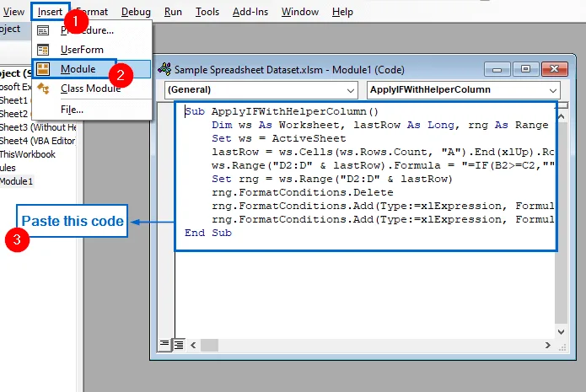Image resolution: width=586 pixels, height=392 pixels.
Task: Click the Module icon in the Insert menu
Action: (43, 69)
